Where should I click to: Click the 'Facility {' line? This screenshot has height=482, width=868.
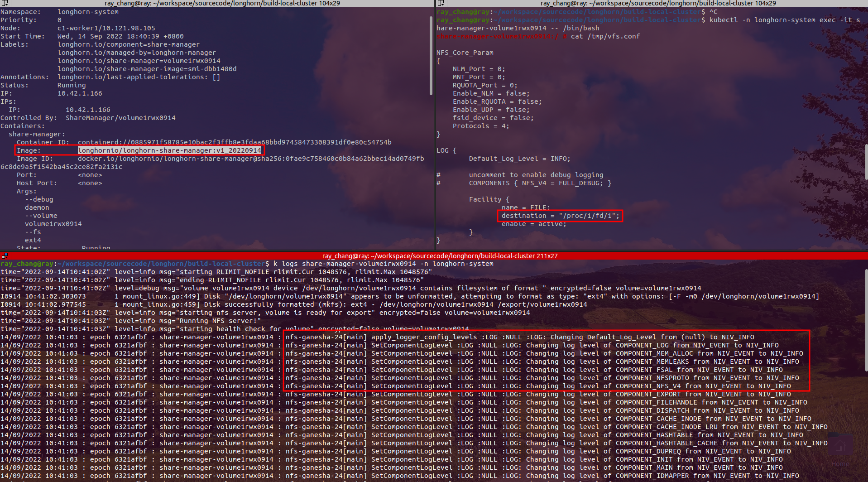tap(489, 199)
